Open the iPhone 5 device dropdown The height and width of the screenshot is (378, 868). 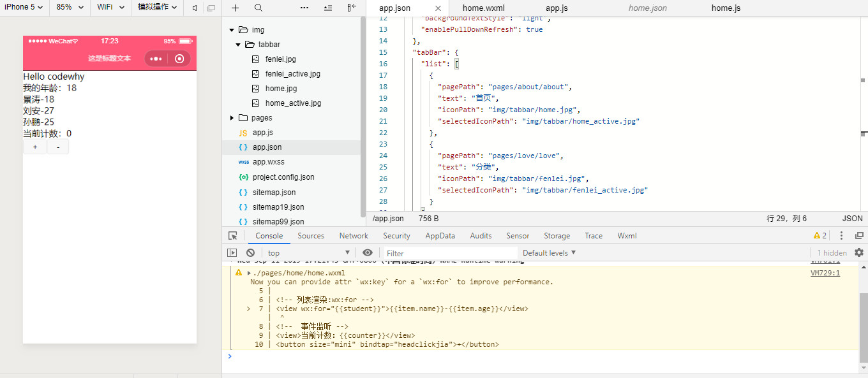coord(24,7)
